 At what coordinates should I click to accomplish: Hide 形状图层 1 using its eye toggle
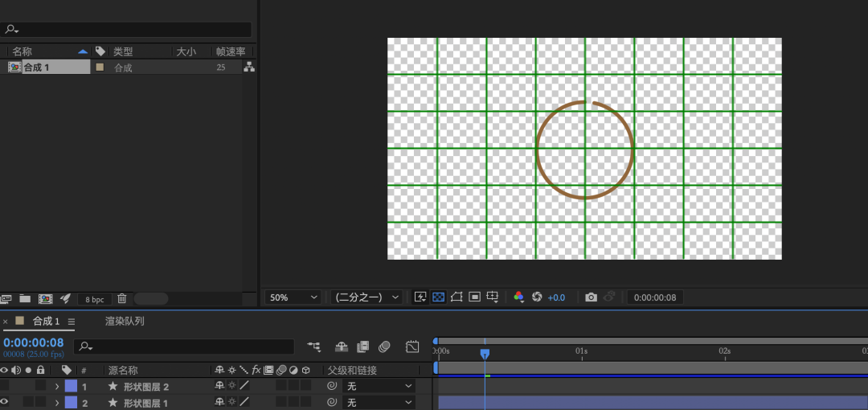tap(5, 402)
